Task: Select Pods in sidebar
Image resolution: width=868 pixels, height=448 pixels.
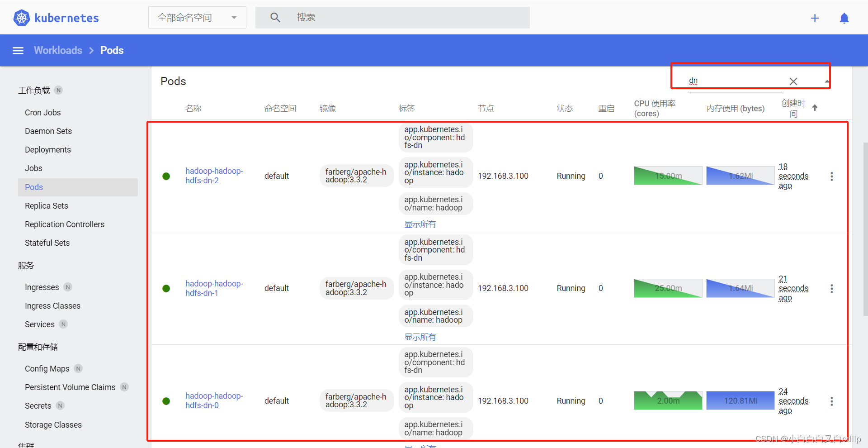Action: click(x=78, y=187)
